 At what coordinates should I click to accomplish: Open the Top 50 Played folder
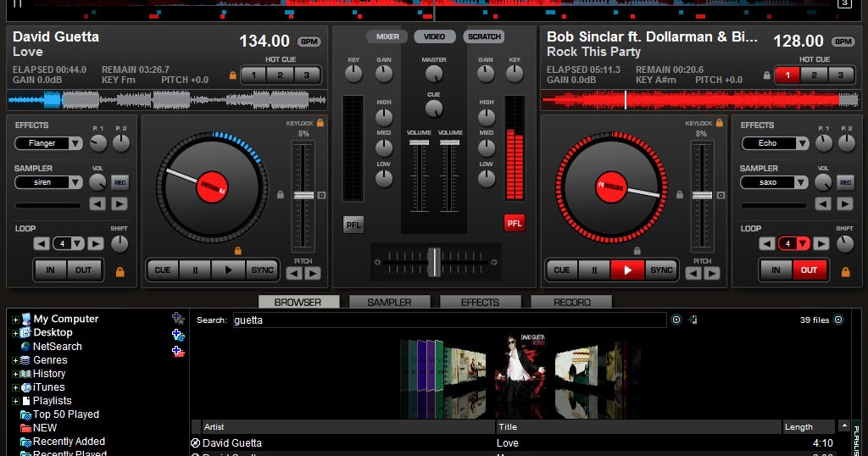[x=66, y=414]
